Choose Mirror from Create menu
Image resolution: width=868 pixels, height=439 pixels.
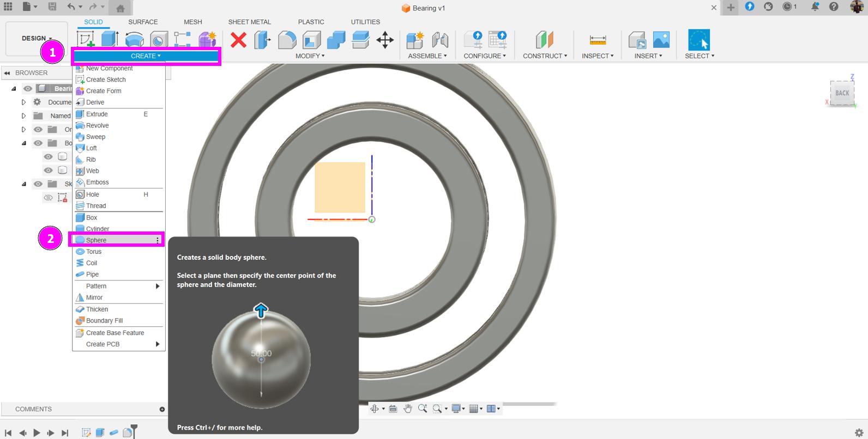click(119, 297)
